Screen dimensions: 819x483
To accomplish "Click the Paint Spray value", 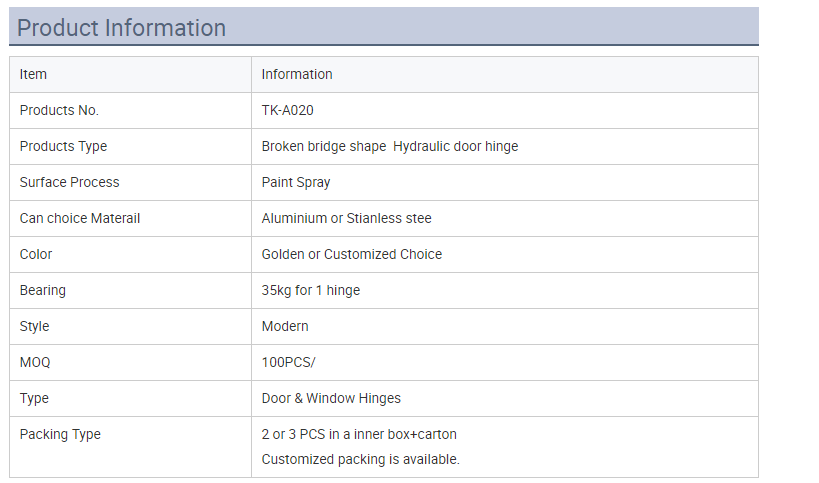I will 296,182.
